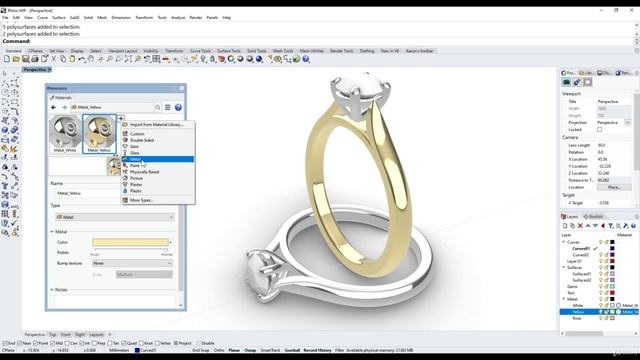Screen dimensions: 640x360
Task: Click the Help question mark in toolbar
Action: pos(306,59)
